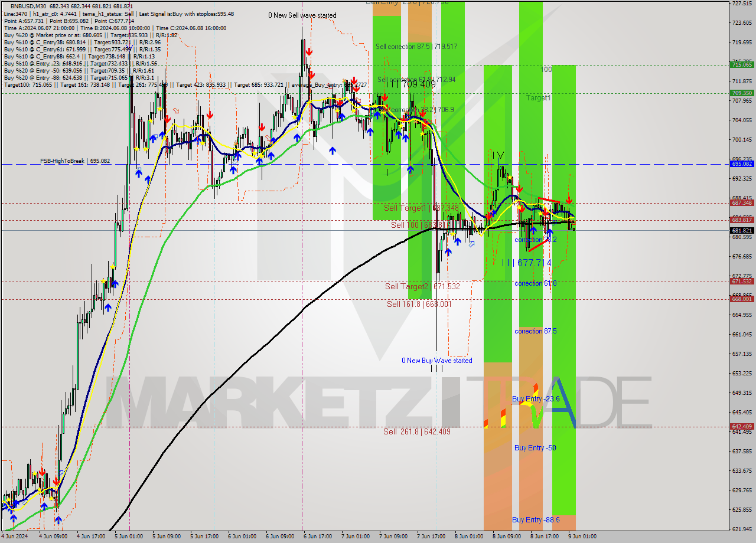Select the 'Buy Entry -23.6' label

pyautogui.click(x=536, y=399)
